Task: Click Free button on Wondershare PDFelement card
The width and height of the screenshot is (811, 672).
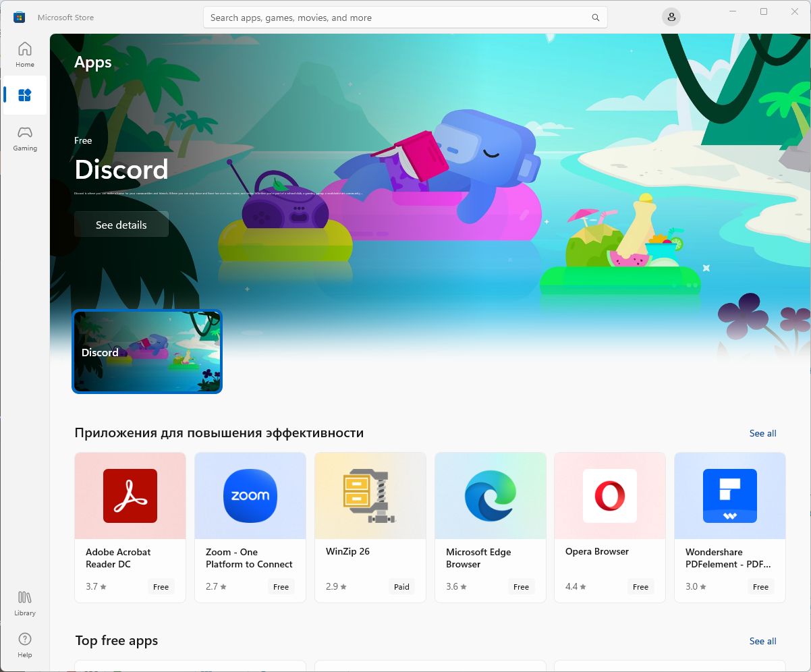Action: [x=760, y=587]
